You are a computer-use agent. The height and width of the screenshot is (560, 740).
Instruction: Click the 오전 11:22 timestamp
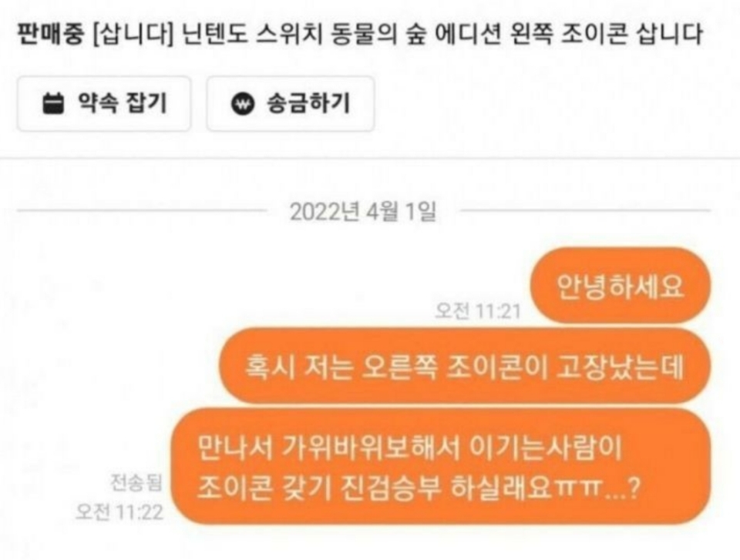(119, 512)
